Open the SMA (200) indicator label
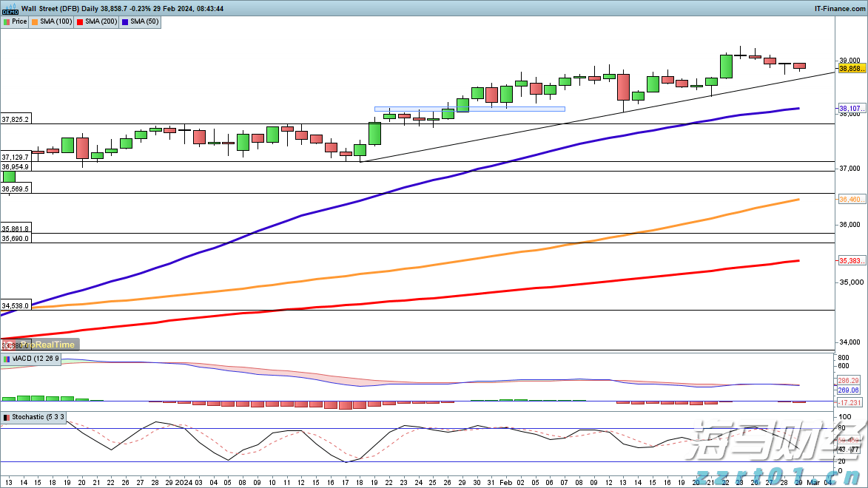868x488 pixels. click(101, 21)
